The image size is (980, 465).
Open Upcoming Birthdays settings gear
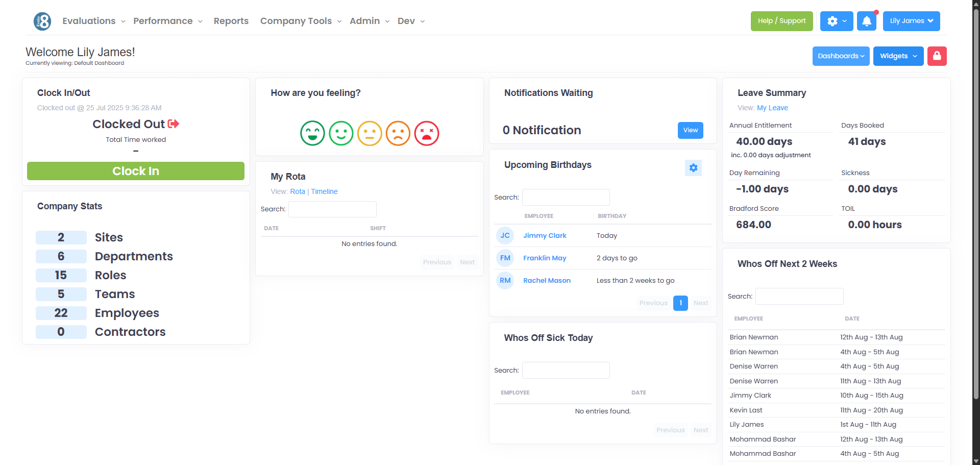pyautogui.click(x=693, y=168)
